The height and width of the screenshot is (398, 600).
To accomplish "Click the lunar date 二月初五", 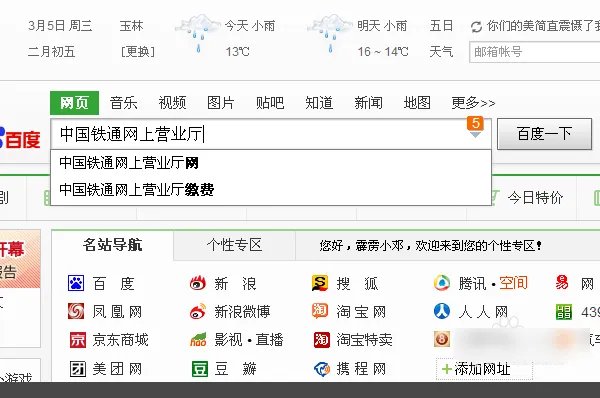I will tap(51, 51).
